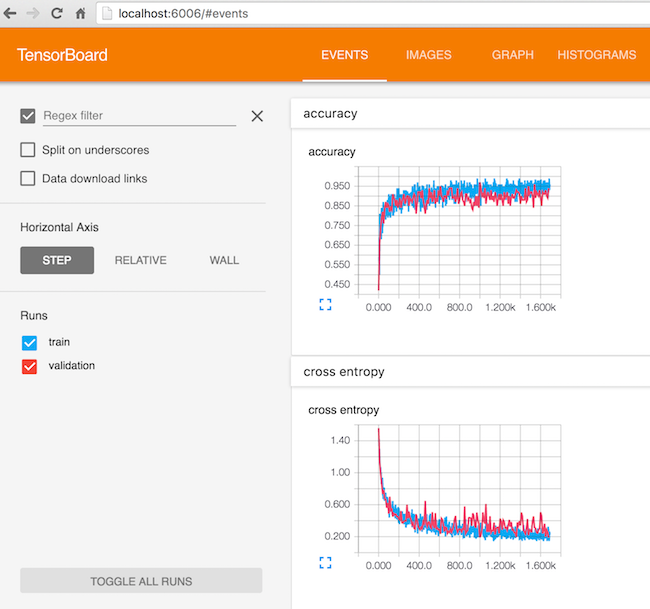This screenshot has height=609, width=650.
Task: Click TOGGLE ALL RUNS button
Action: coord(141,580)
